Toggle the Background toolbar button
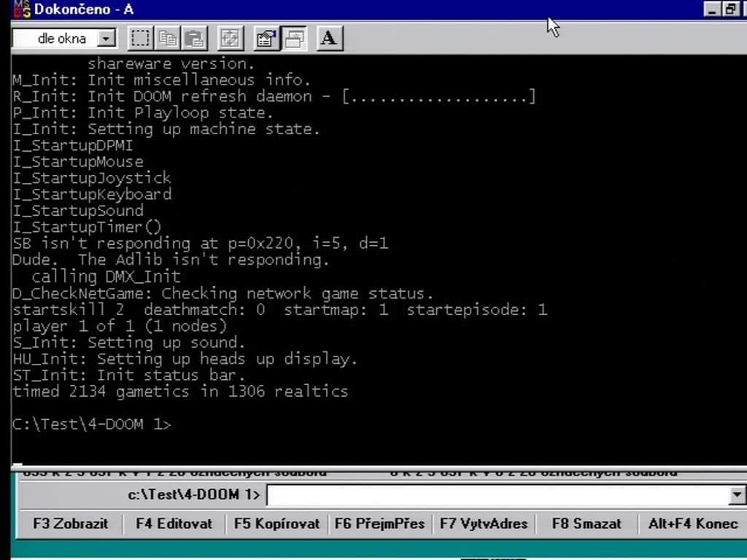747x560 pixels. (295, 38)
